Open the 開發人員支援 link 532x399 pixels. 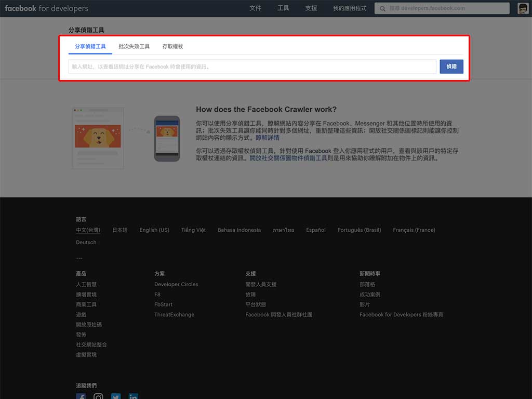(261, 284)
